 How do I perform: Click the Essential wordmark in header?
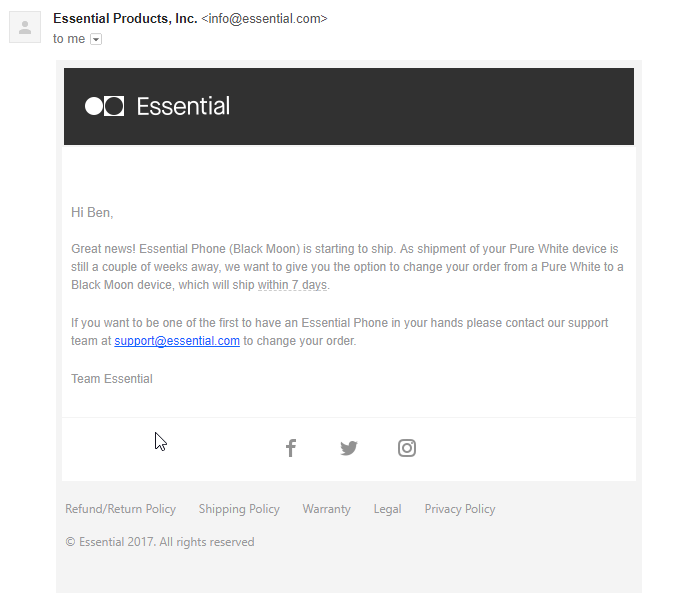[x=183, y=106]
